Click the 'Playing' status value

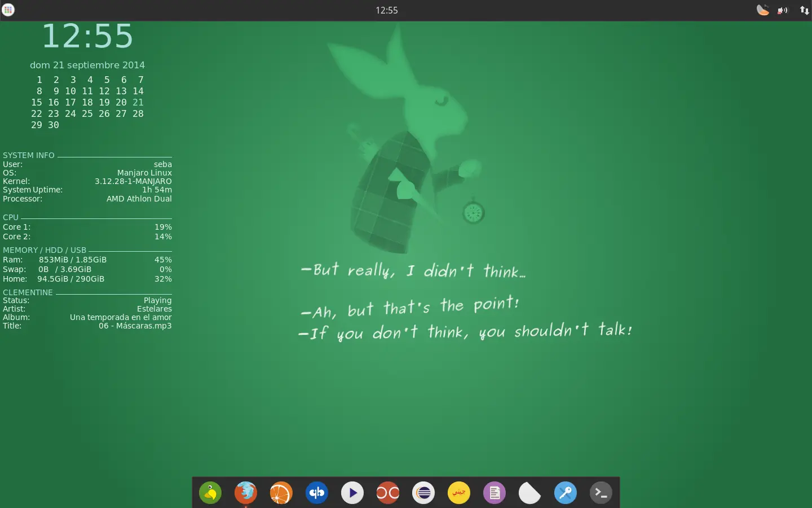click(x=157, y=300)
